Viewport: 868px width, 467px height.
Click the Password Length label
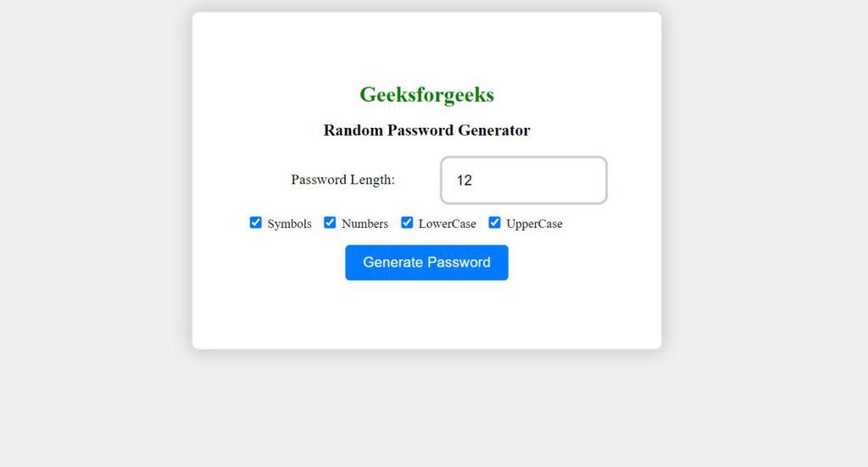[x=342, y=180]
